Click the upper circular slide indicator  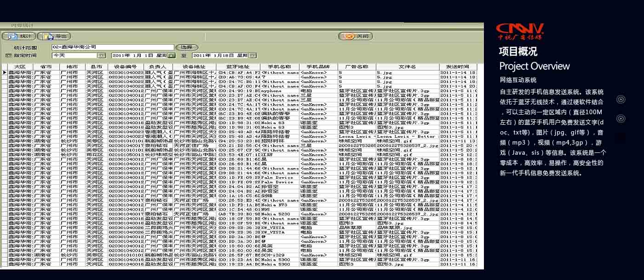click(621, 99)
